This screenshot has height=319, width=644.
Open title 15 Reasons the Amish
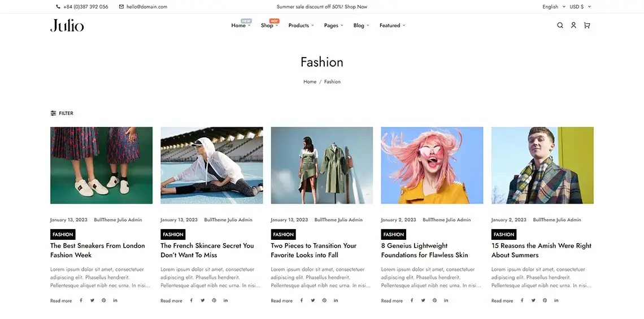[541, 251]
